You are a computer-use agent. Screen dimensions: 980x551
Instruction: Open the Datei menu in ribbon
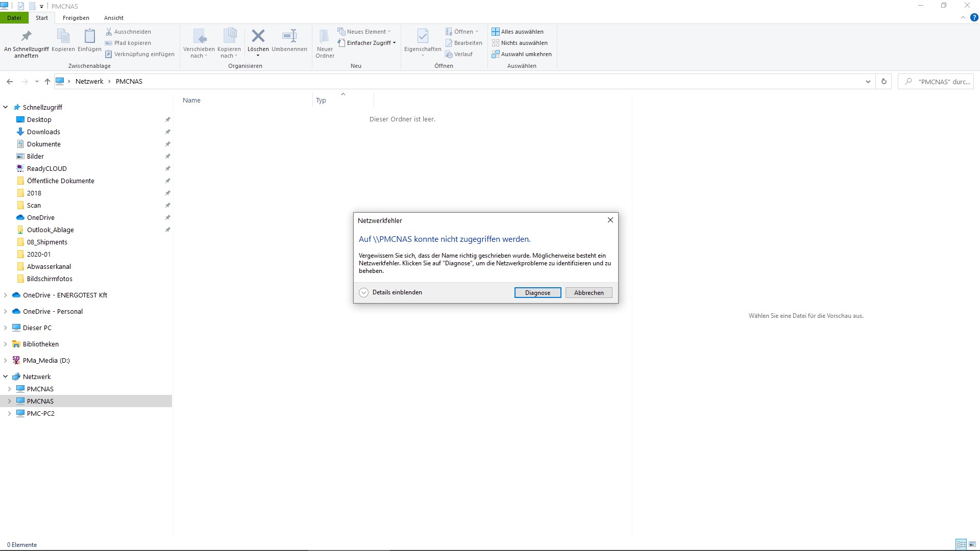coord(15,17)
